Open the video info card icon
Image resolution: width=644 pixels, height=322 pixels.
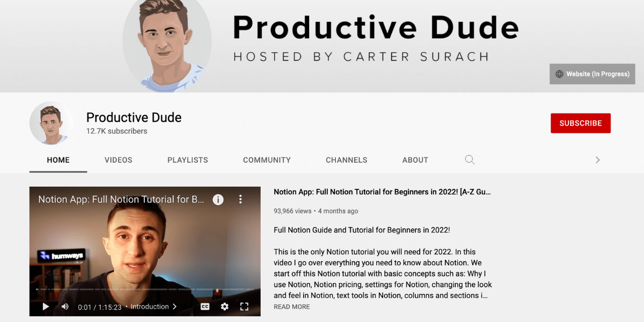[218, 200]
